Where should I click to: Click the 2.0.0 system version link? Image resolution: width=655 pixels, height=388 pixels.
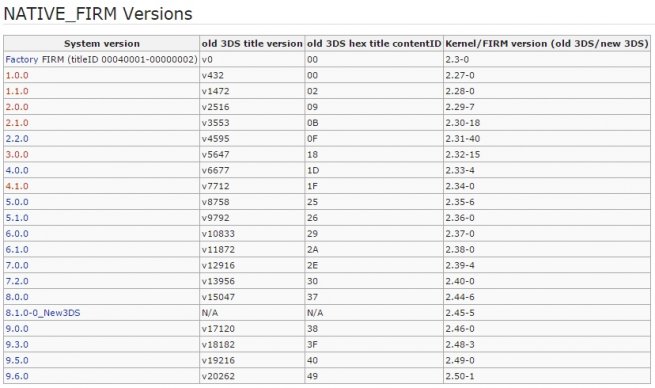pyautogui.click(x=17, y=107)
